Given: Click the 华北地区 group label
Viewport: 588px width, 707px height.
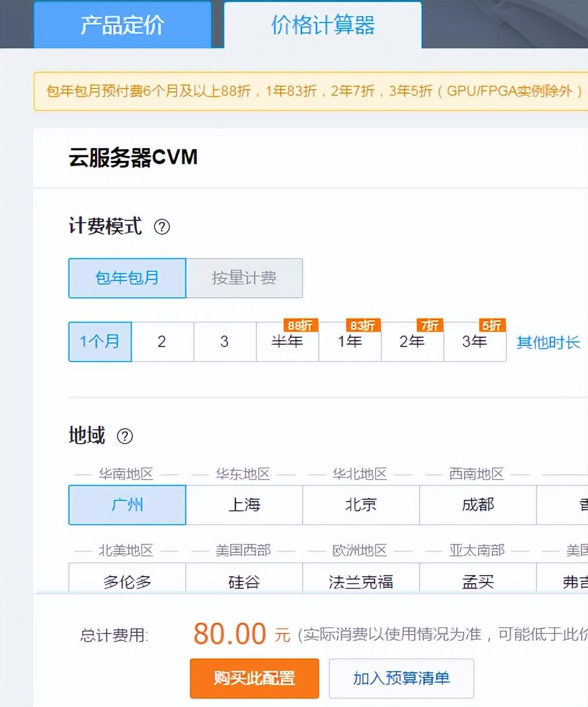Looking at the screenshot, I should (x=360, y=474).
